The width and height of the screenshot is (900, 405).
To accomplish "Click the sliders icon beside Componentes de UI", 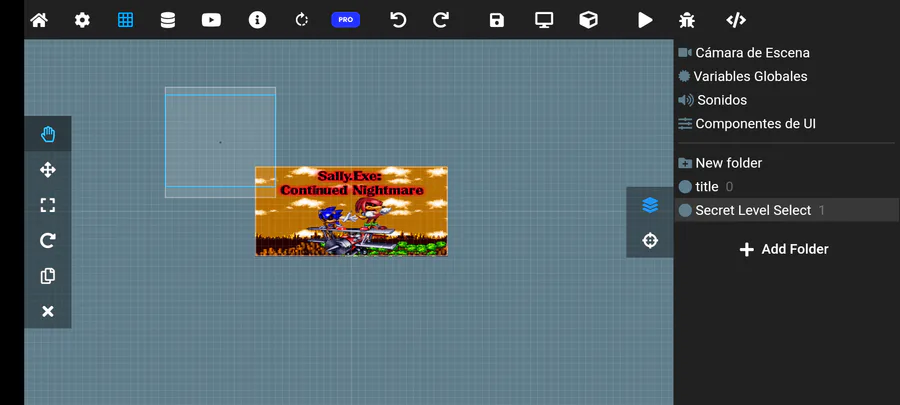I will click(x=685, y=123).
